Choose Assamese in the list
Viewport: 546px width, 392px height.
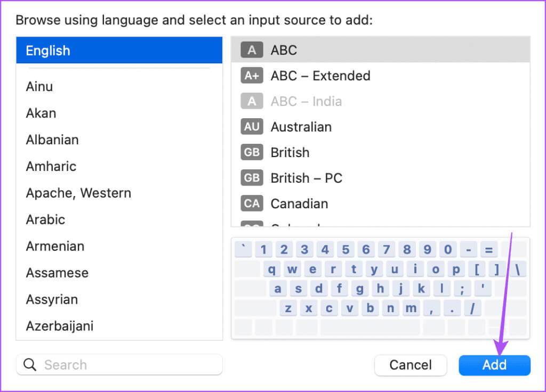click(119, 273)
